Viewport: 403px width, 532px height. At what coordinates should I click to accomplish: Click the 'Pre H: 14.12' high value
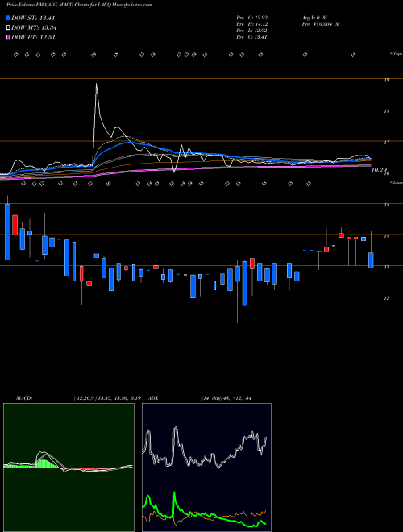[x=253, y=23]
